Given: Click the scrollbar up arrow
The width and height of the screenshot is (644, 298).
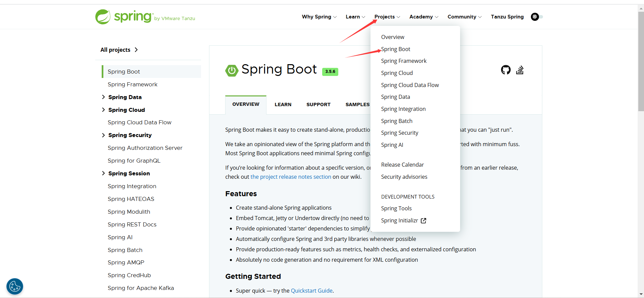Looking at the screenshot, I should click(x=641, y=8).
